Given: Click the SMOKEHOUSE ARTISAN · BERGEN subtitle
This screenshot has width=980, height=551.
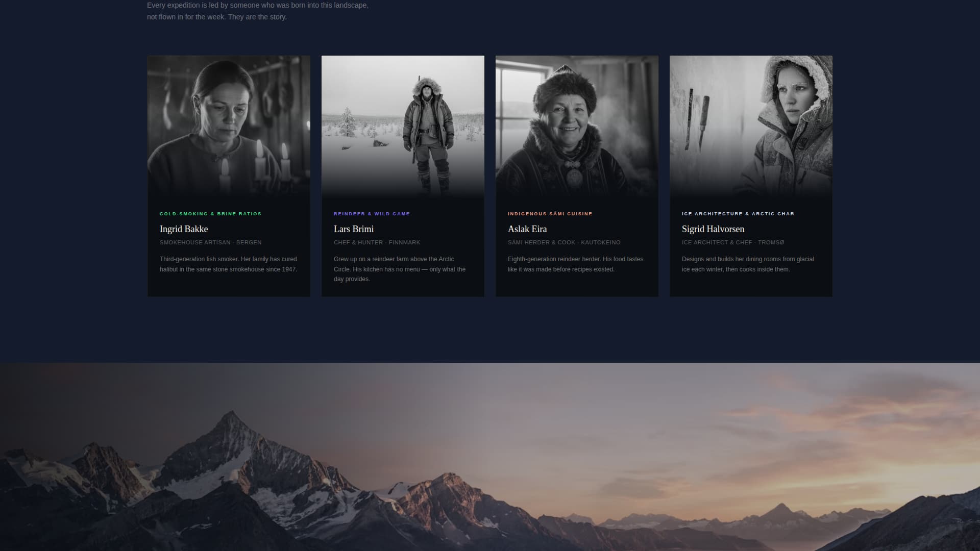Looking at the screenshot, I should [210, 242].
